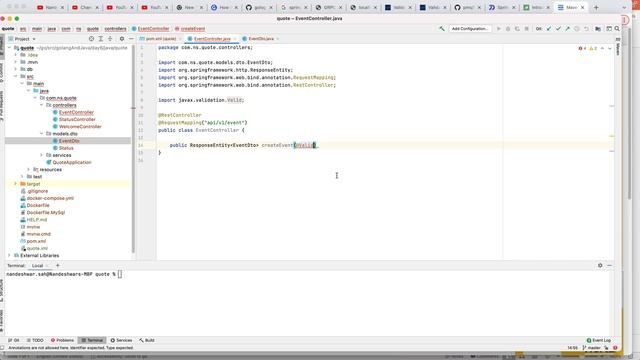This screenshot has height=360, width=640.
Task: Click the Debug bug icon in toolbar
Action: pos(508,29)
